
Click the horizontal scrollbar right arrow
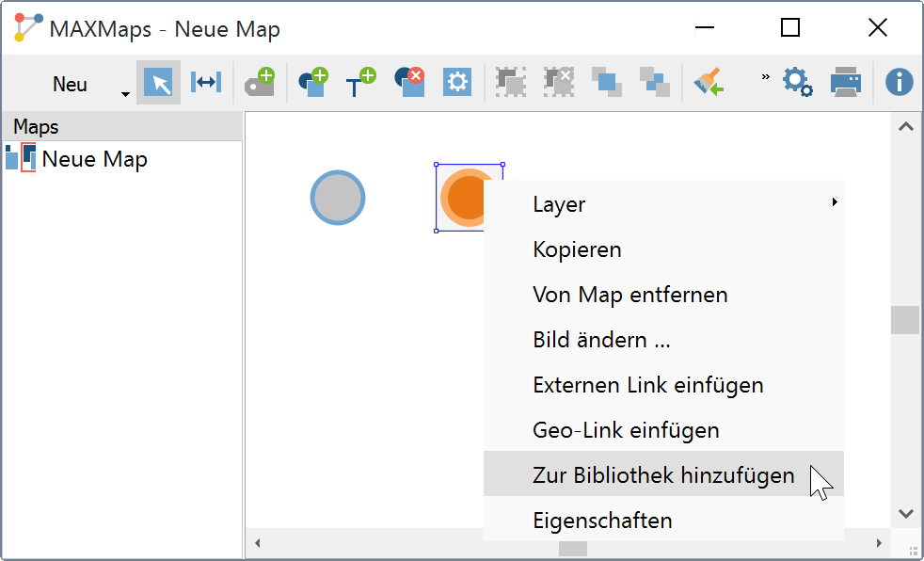(x=879, y=543)
